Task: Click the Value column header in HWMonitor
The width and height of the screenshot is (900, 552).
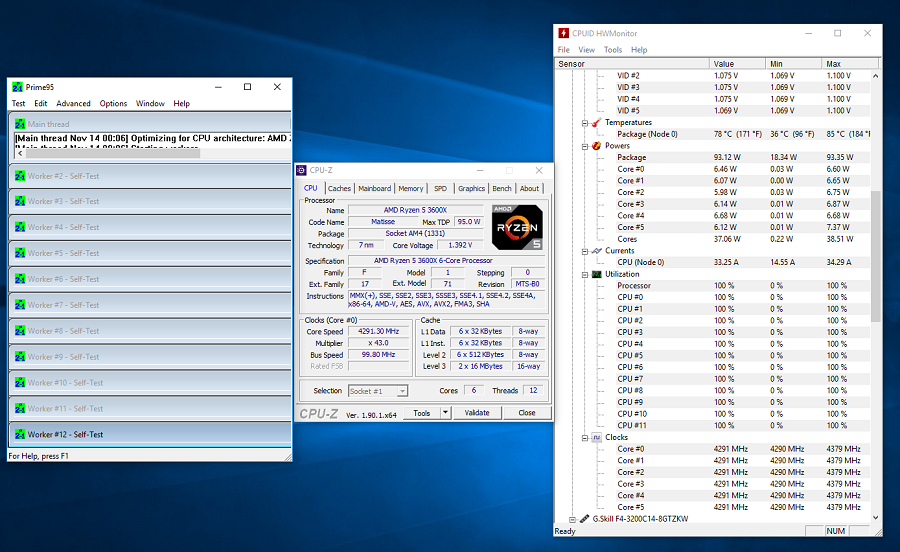Action: coord(737,64)
